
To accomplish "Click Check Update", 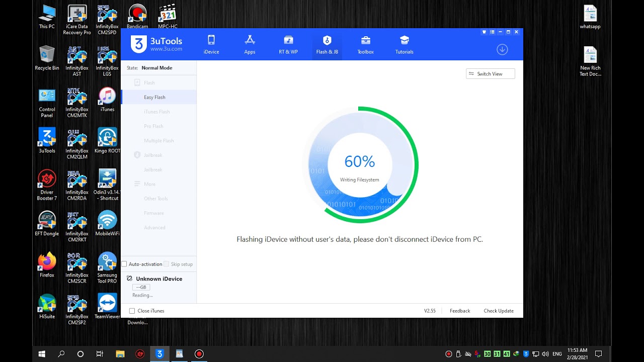I will click(499, 311).
